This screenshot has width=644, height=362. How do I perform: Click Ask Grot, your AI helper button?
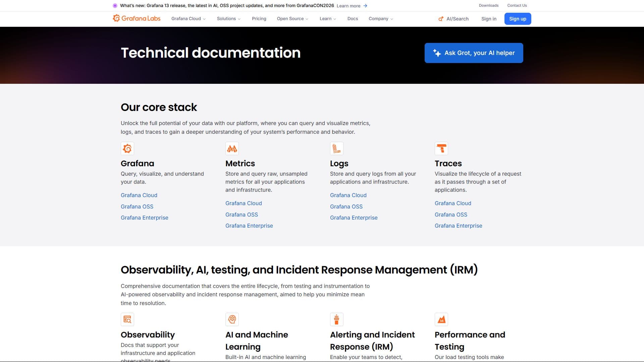[474, 53]
